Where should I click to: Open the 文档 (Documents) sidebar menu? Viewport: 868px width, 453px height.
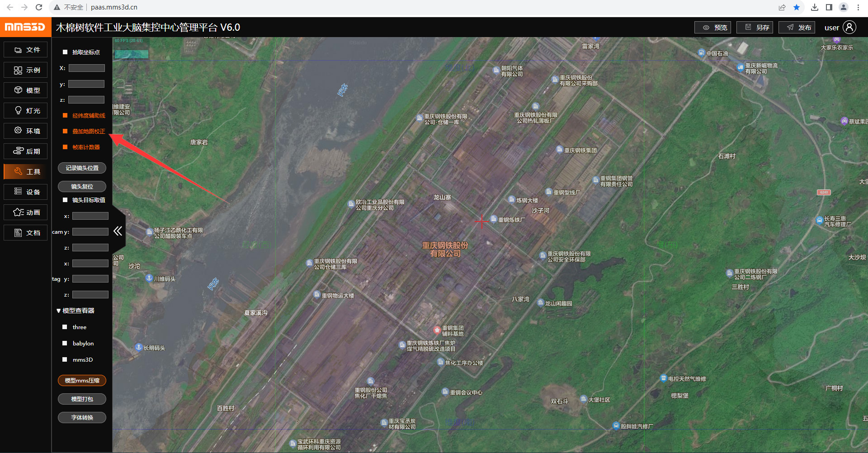pyautogui.click(x=25, y=233)
